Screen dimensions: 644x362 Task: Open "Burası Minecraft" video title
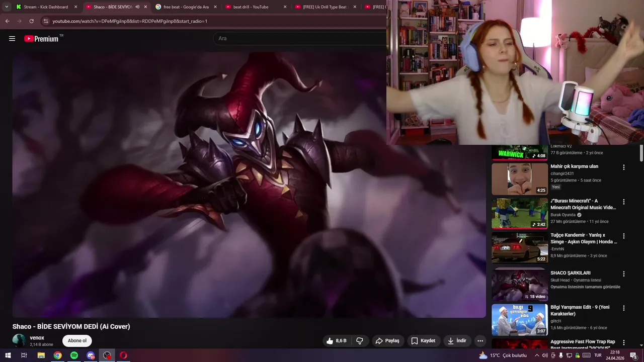[x=583, y=204]
